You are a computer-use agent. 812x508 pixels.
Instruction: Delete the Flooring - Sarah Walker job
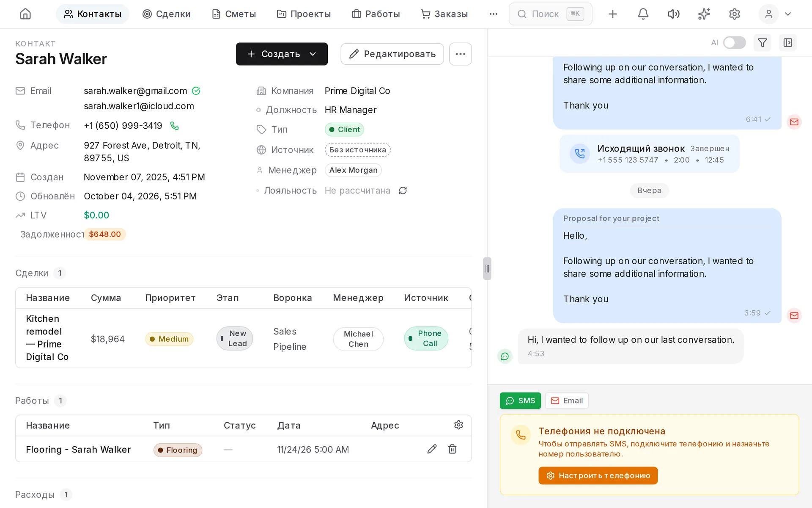[x=452, y=449]
